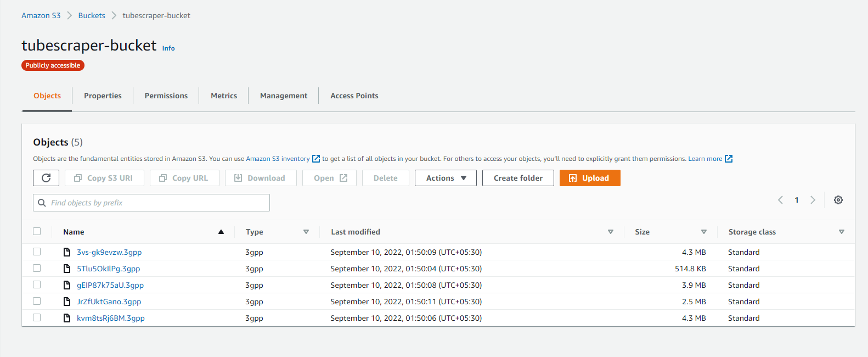
Task: Click file icon of kvm8tsRj6BM.3gpp
Action: coord(67,318)
